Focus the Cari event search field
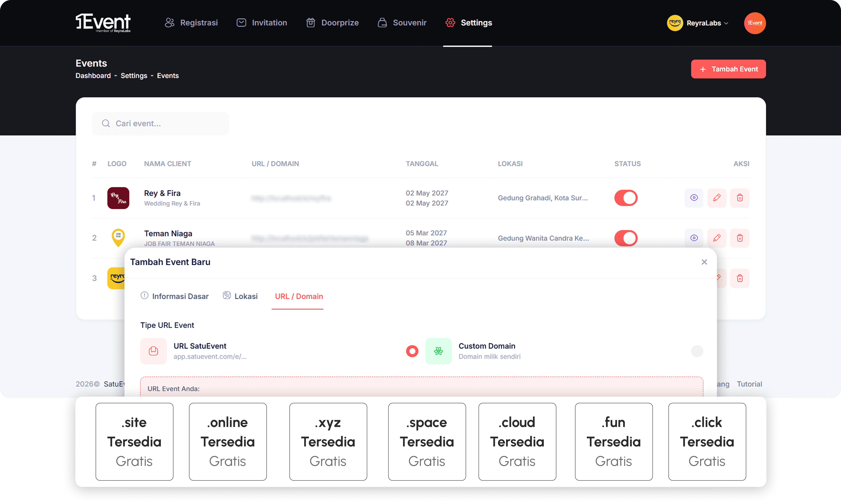Viewport: 841px width, 504px height. coord(161,123)
